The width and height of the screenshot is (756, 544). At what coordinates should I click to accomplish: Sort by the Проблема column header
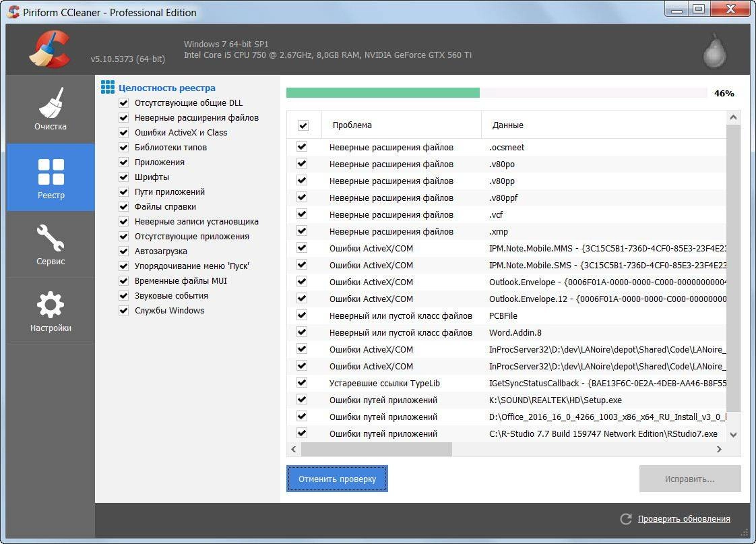pyautogui.click(x=401, y=125)
